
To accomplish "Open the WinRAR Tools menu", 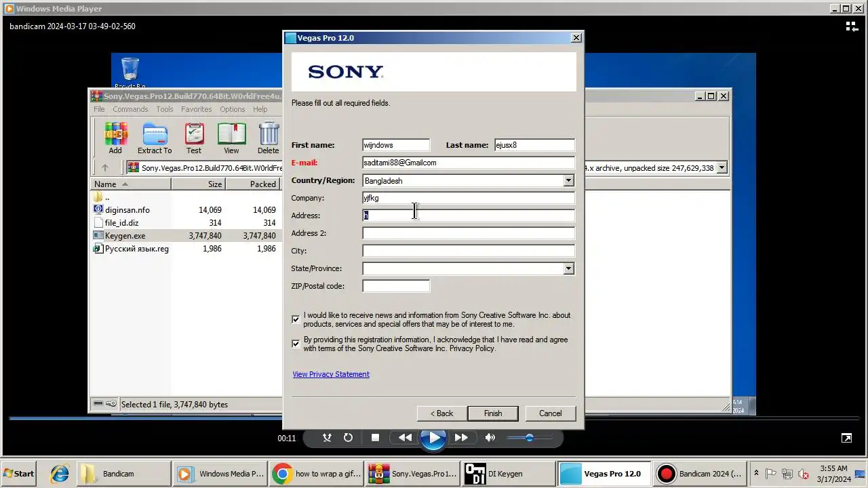I will click(x=165, y=109).
